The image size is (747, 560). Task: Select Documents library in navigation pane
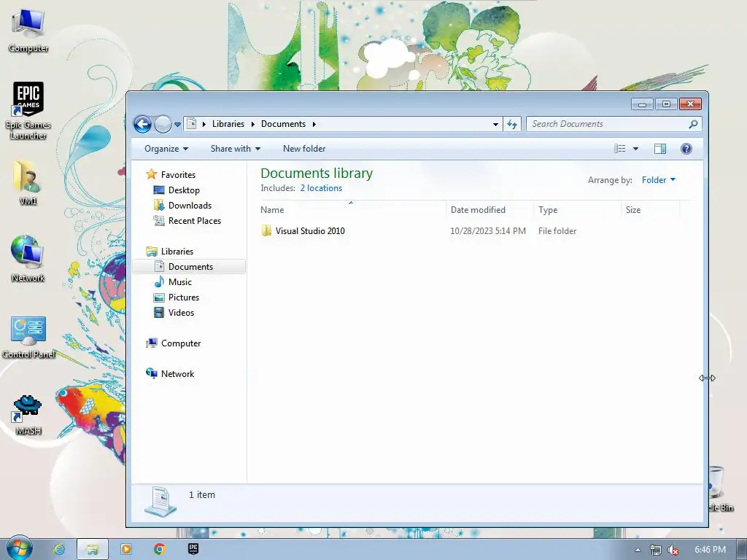(x=190, y=267)
